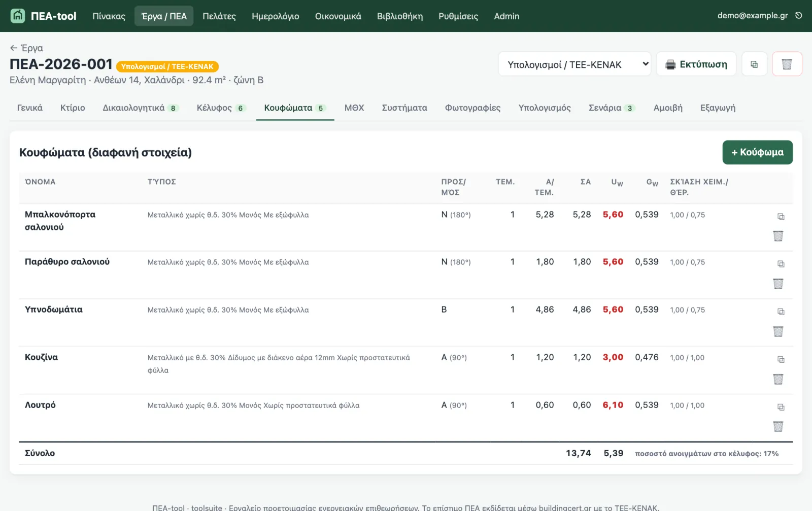This screenshot has width=812, height=511.
Task: Open Ημερολόγιο from the navigation bar
Action: pos(276,16)
